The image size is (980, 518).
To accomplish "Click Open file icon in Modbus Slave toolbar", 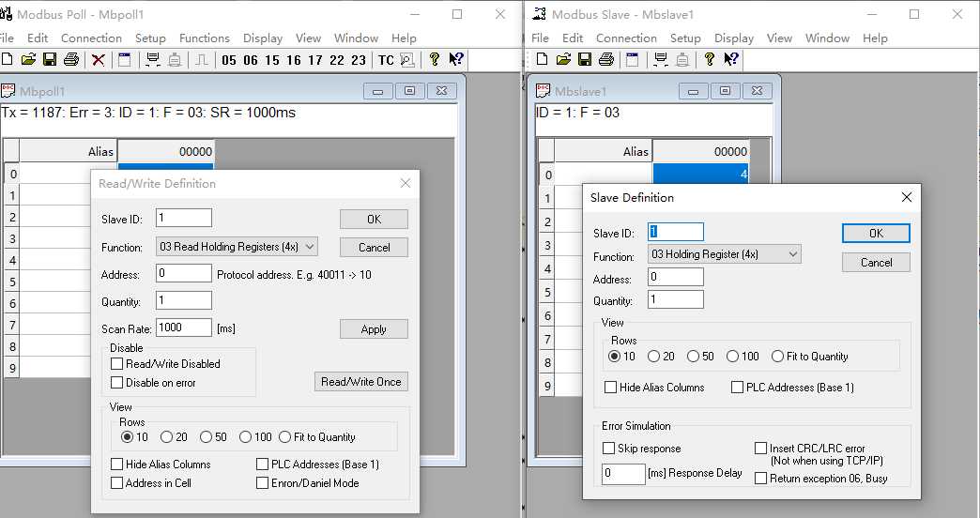I will pos(563,59).
